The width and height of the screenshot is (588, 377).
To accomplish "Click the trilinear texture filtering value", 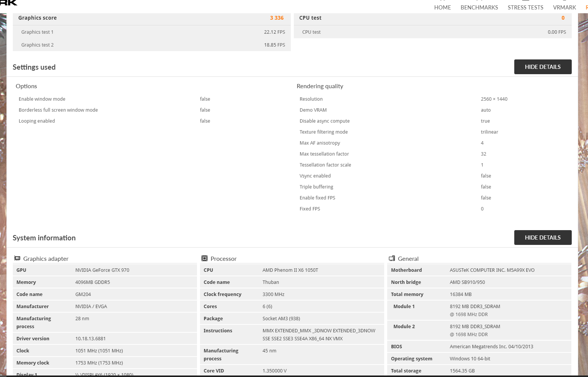I will pyautogui.click(x=489, y=132).
